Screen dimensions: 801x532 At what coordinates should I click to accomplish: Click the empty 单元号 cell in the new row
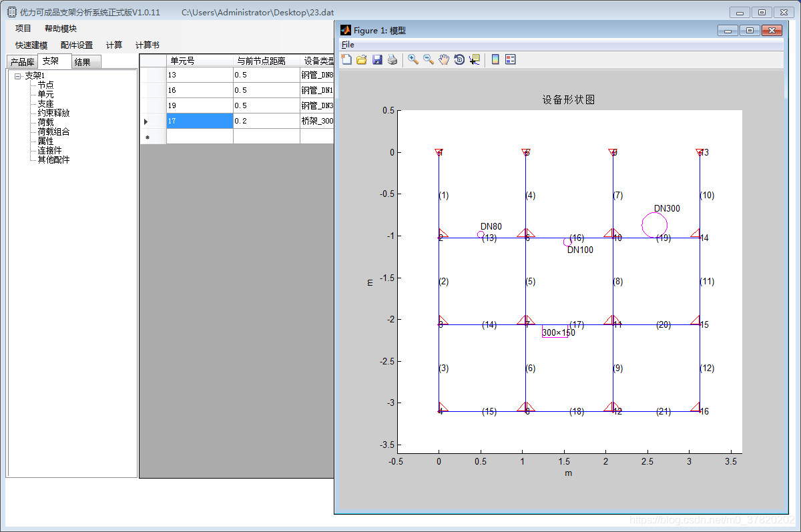click(x=200, y=136)
